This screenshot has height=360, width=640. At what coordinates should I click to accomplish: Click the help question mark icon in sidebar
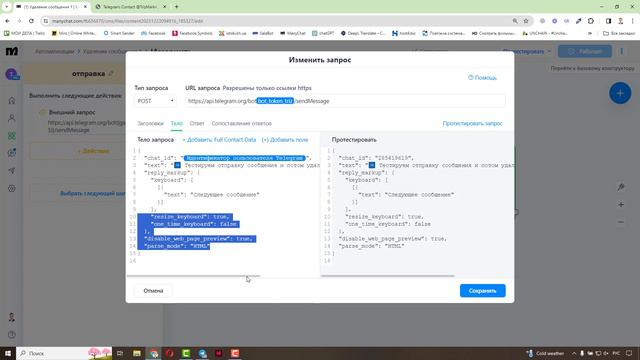[12, 335]
